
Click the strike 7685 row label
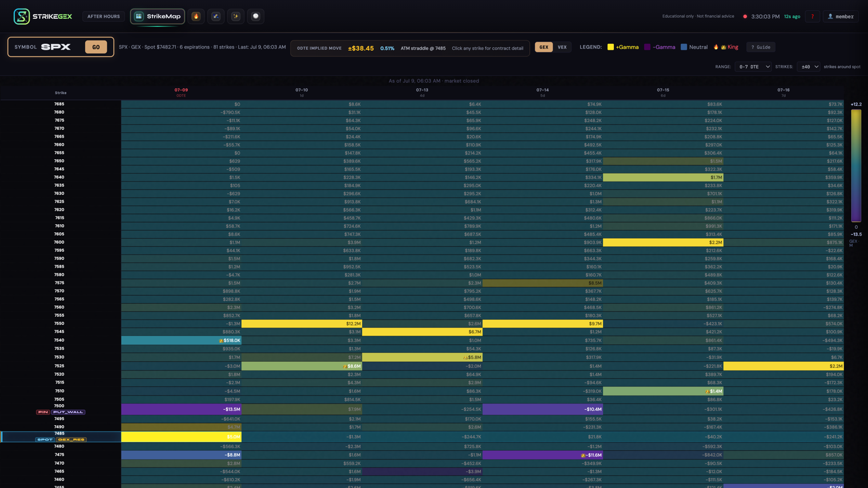tap(59, 104)
